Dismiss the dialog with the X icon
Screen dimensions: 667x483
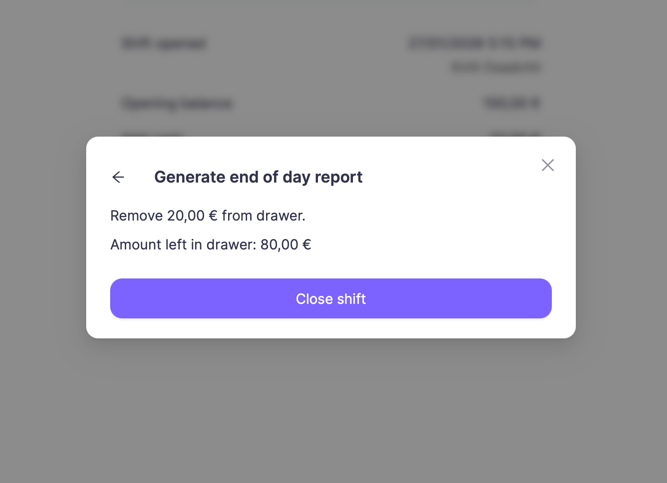click(x=548, y=165)
